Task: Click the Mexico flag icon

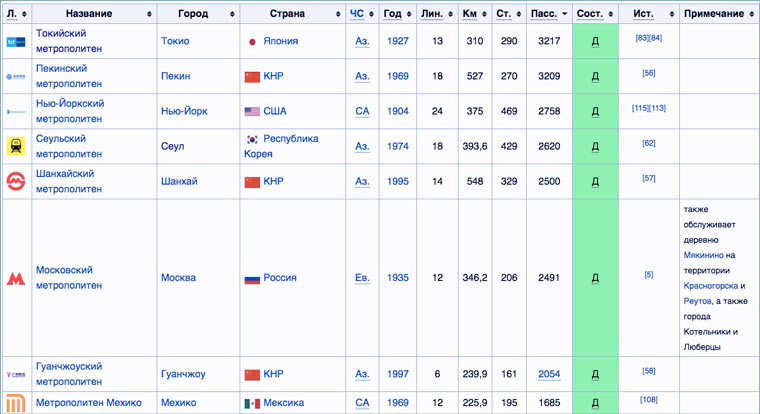Action: coord(252,403)
